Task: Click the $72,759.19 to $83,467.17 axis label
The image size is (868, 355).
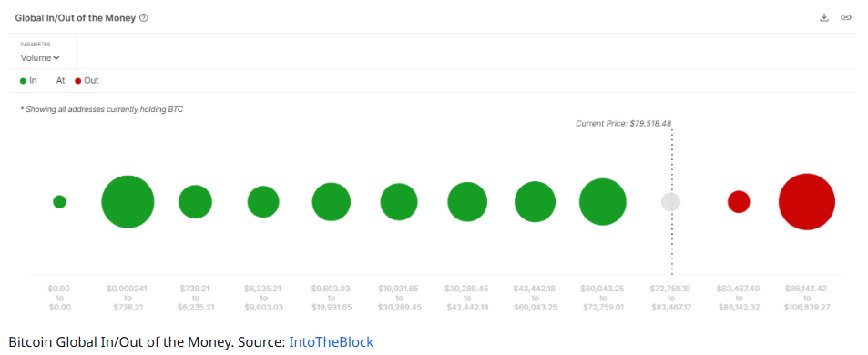Action: tap(671, 298)
